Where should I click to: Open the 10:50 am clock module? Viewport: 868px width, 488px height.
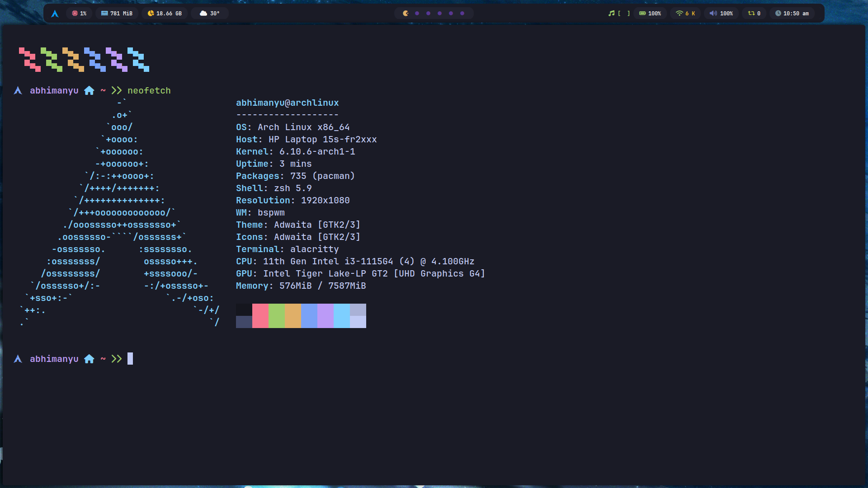(792, 14)
